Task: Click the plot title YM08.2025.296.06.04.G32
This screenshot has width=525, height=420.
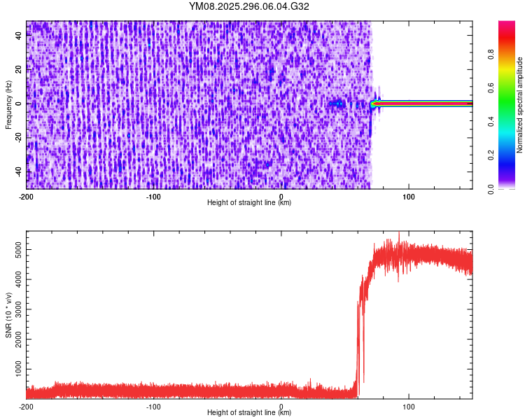Action: coord(249,6)
